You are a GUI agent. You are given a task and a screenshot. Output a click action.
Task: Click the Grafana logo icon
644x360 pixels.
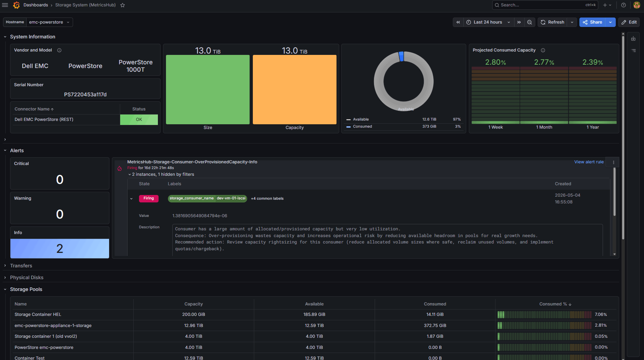click(x=16, y=5)
